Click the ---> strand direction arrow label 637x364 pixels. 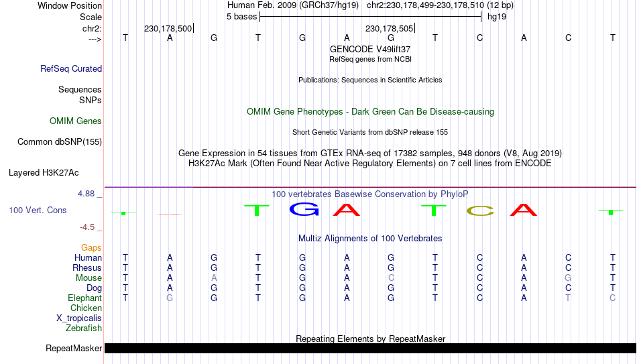point(95,39)
